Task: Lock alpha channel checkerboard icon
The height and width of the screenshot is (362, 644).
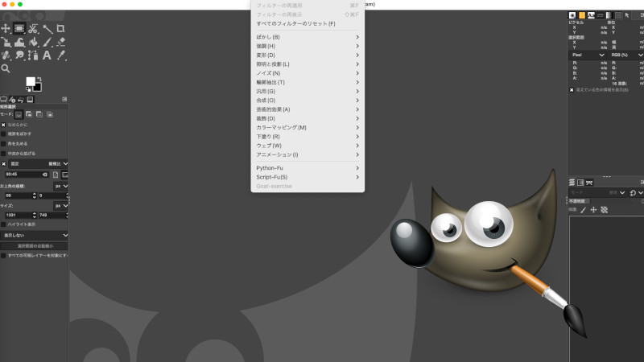Action: point(605,210)
